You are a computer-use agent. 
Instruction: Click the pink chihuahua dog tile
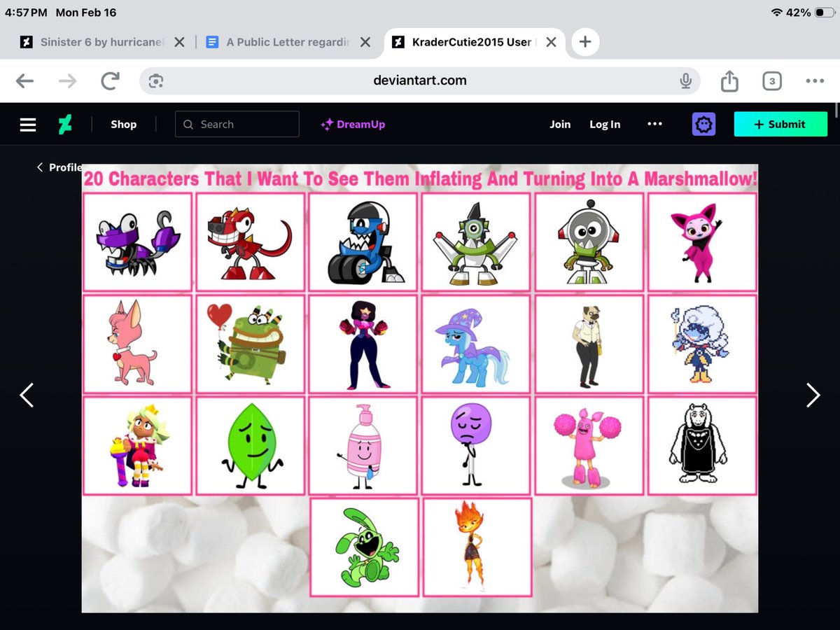(137, 344)
